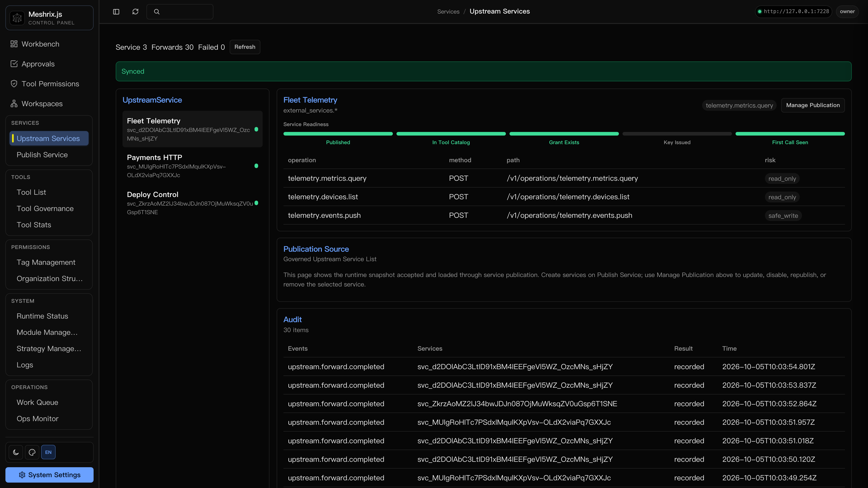
Task: Click the Meshrix.js logo icon
Action: (x=17, y=18)
